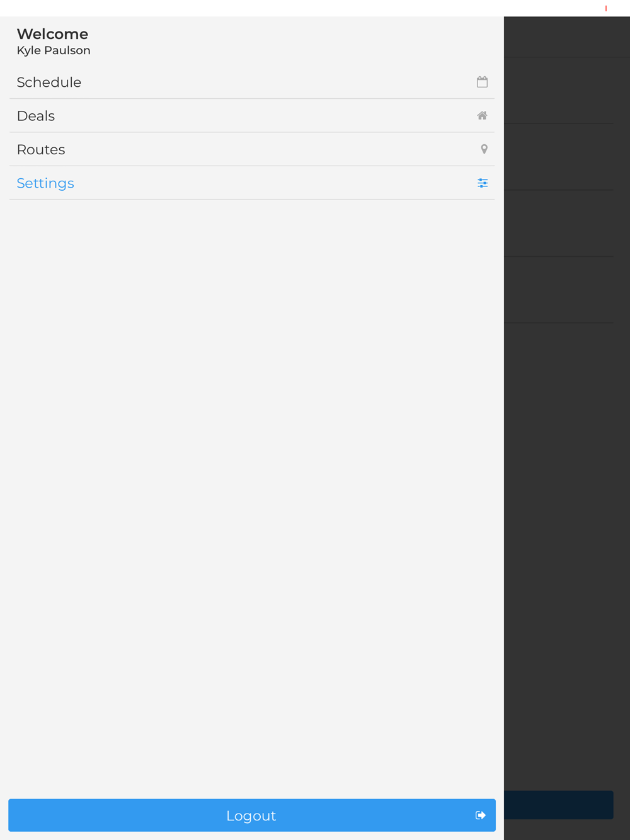Viewport: 630px width, 840px height.
Task: Click the Welcome heading text
Action: point(52,34)
